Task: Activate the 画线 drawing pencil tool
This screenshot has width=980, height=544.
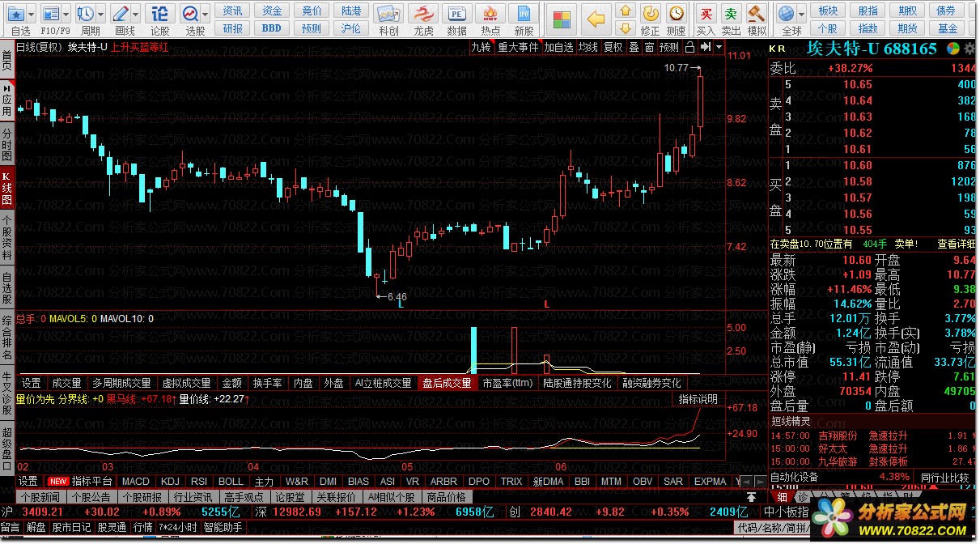Action: click(121, 13)
